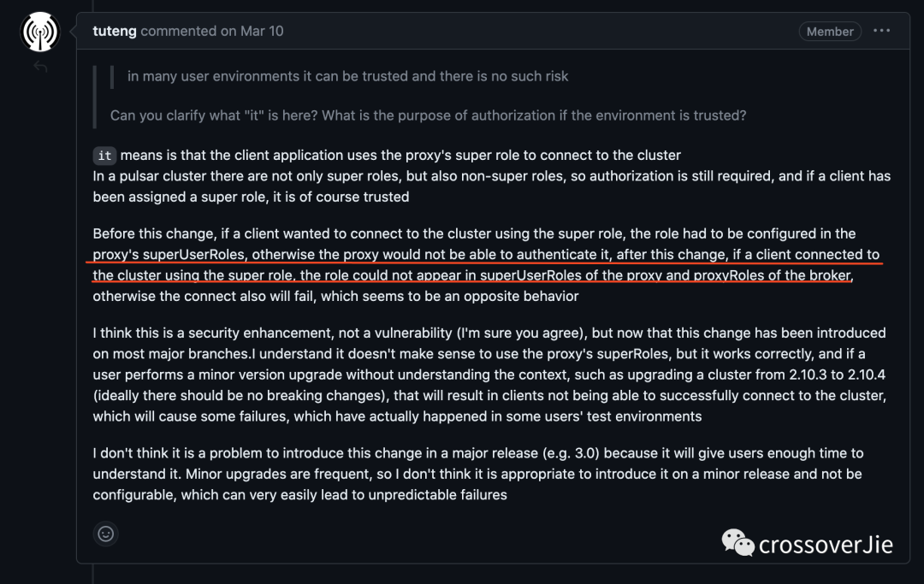This screenshot has width=924, height=584.
Task: Click the WeChat logo in watermark
Action: pyautogui.click(x=737, y=543)
